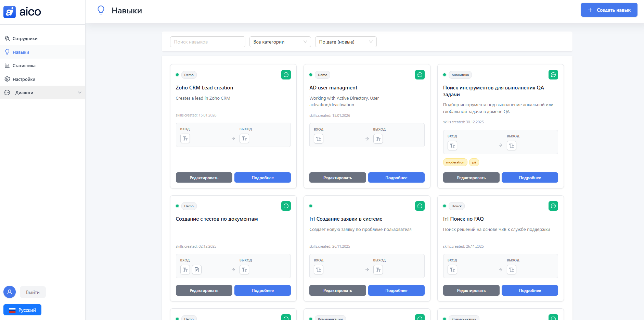The height and width of the screenshot is (320, 644).
Task: Click text output icon on Поиск по FAQ card
Action: pyautogui.click(x=512, y=270)
